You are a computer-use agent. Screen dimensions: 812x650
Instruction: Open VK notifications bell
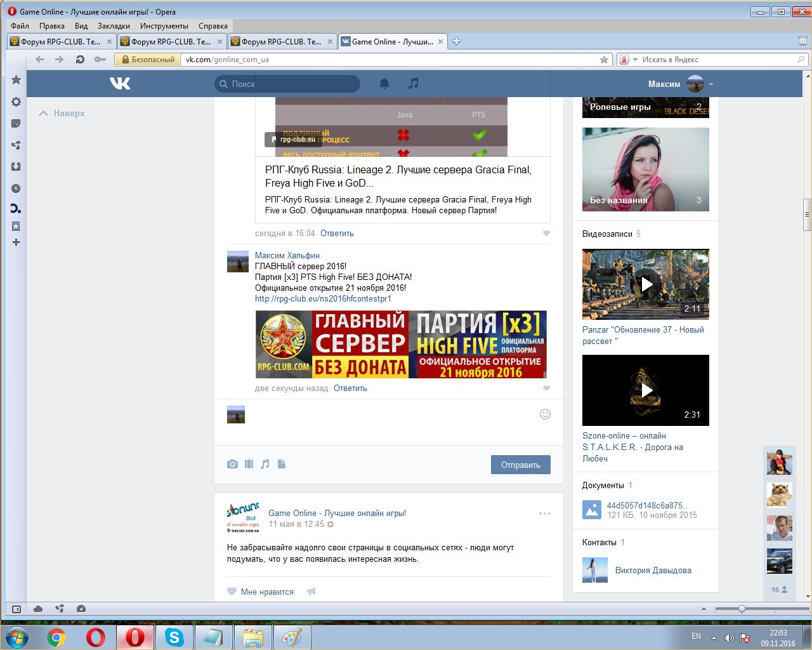point(384,83)
